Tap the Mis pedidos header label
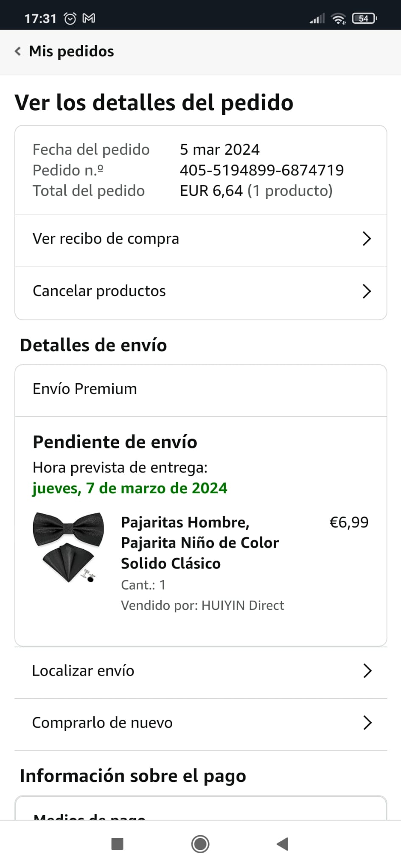Image resolution: width=401 pixels, height=868 pixels. pyautogui.click(x=71, y=51)
